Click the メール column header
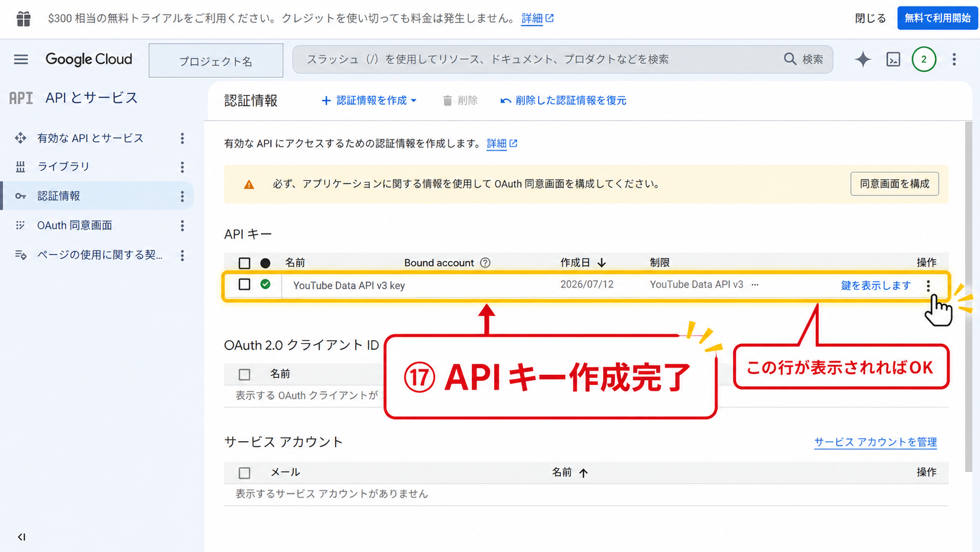The image size is (980, 552). [285, 472]
